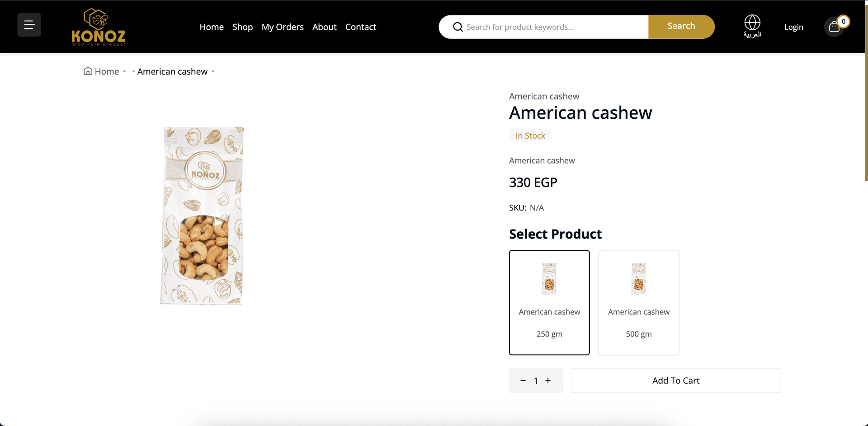Decrease quantity with the minus stepper
Viewport: 868px width, 426px height.
pos(523,380)
